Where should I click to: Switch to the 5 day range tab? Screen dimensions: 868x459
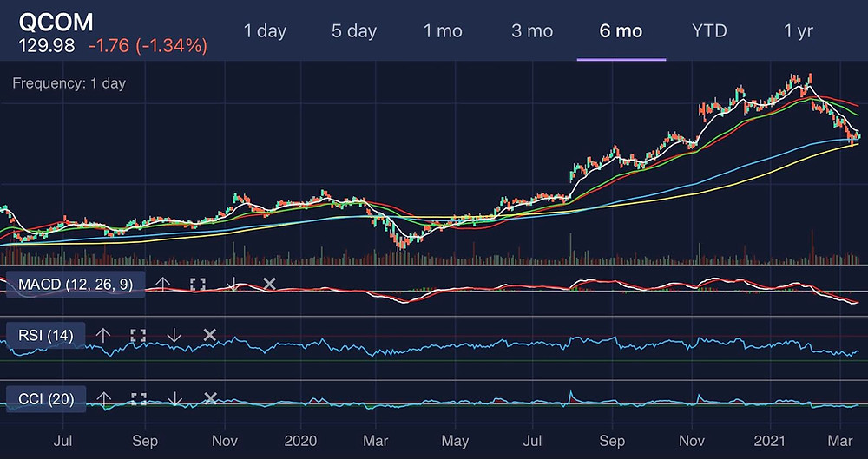pyautogui.click(x=354, y=31)
